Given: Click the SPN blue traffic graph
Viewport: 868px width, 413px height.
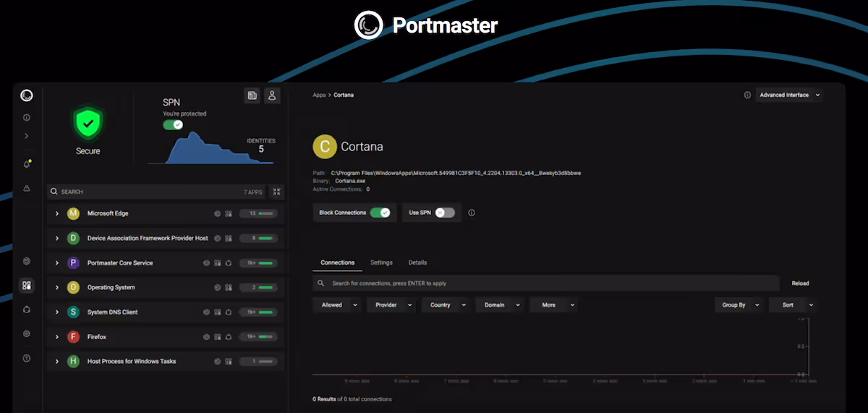Looking at the screenshot, I should coord(211,148).
